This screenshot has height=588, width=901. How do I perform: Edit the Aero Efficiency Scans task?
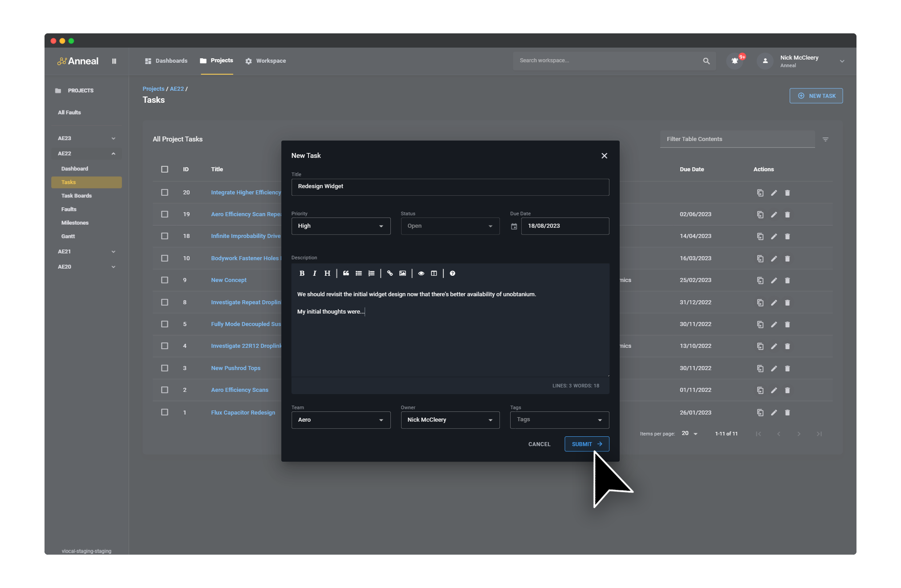point(774,390)
